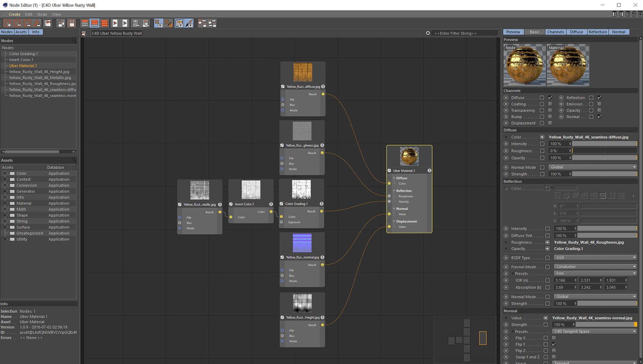Toggle the Reflection channel checkbox
The width and height of the screenshot is (643, 364).
599,98
